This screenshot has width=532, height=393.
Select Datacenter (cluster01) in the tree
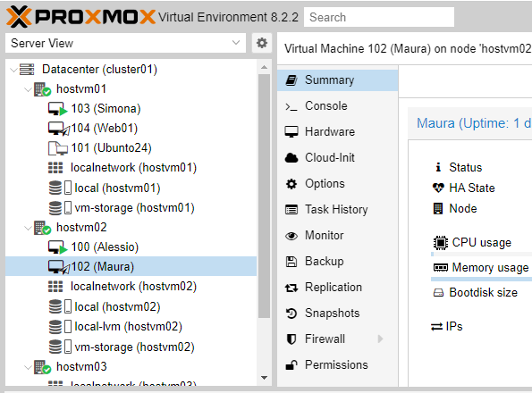[x=99, y=70]
